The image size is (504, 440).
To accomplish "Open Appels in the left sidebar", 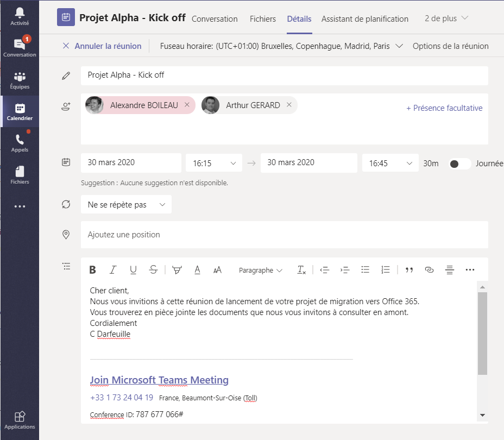I will pos(20,143).
